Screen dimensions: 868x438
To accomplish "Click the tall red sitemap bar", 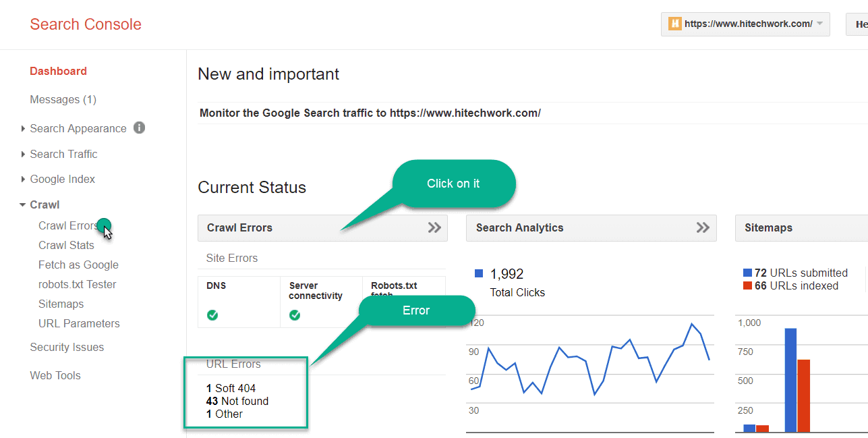I will pyautogui.click(x=803, y=395).
